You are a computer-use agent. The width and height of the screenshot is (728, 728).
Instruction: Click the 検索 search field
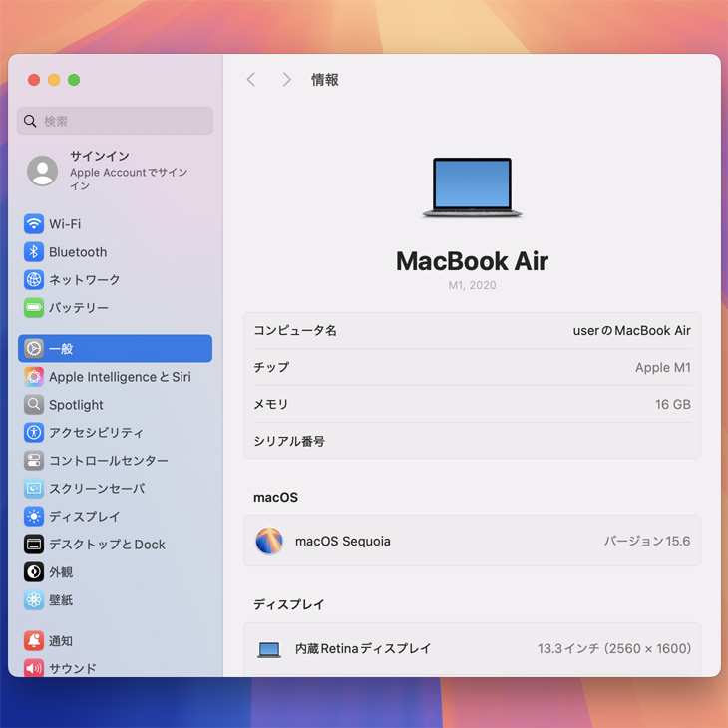[x=116, y=121]
